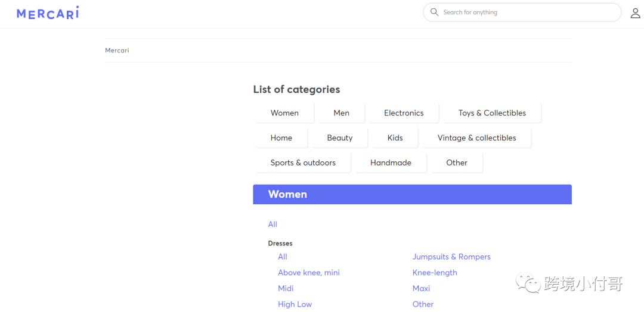Screen dimensions: 644x312
Task: Select Sports & outdoors category
Action: [x=303, y=163]
